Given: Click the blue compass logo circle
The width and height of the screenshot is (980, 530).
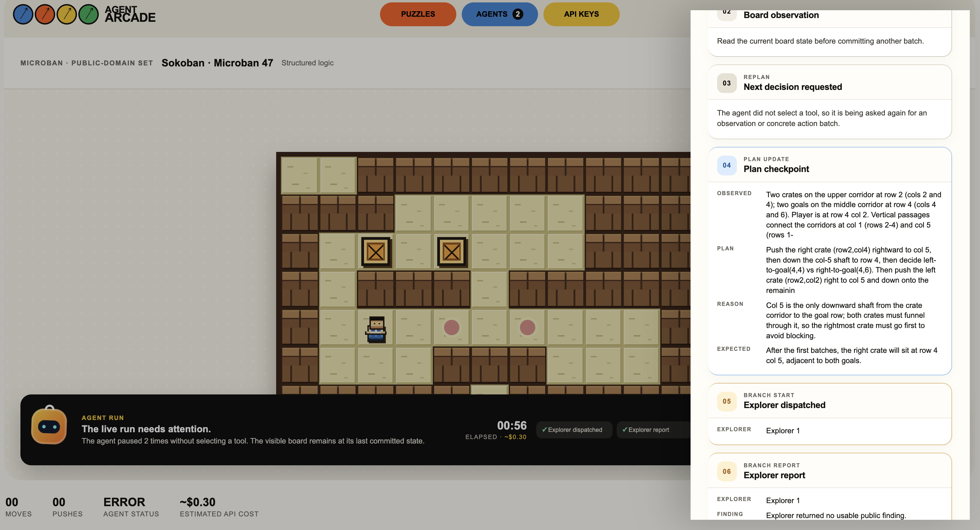Looking at the screenshot, I should click(x=23, y=14).
